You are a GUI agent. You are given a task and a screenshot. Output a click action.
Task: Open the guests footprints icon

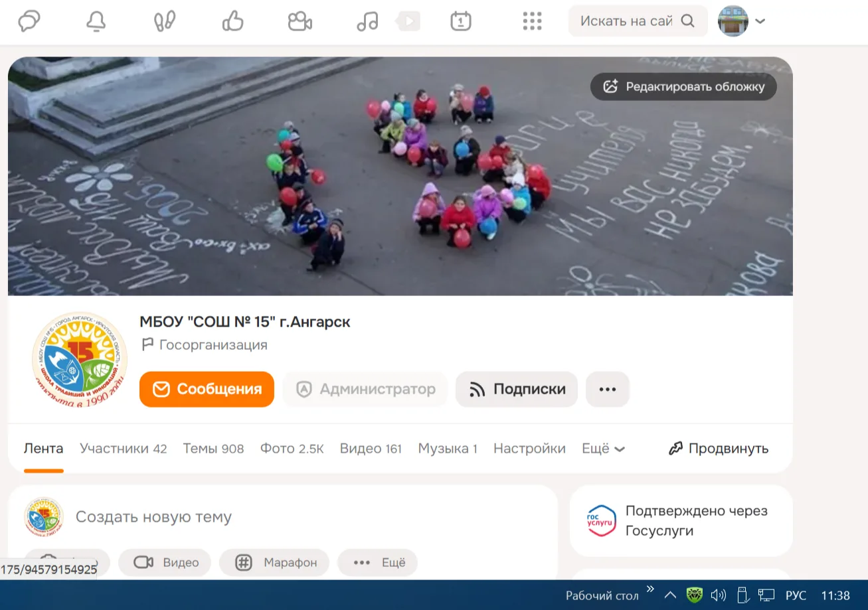165,21
